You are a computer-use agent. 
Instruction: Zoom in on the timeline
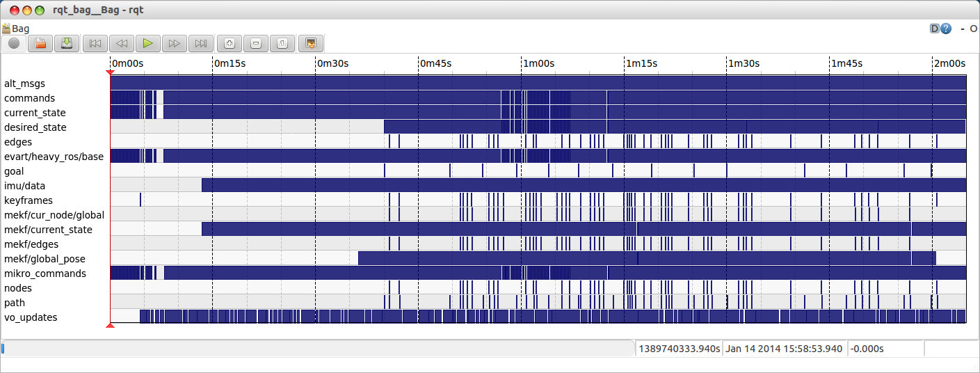pyautogui.click(x=230, y=43)
